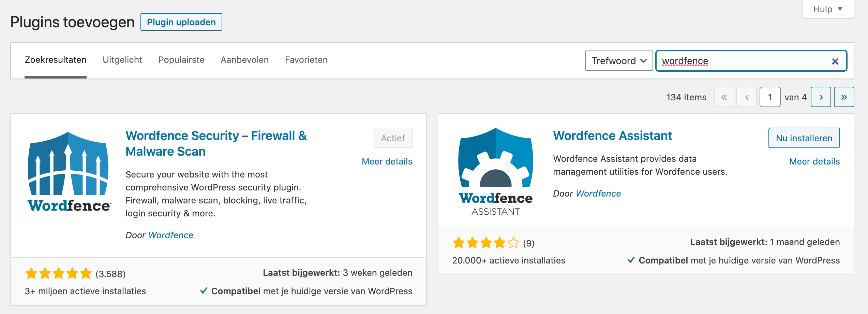Jump to the last results page arrow
Screen dimensions: 868x314
(x=844, y=97)
